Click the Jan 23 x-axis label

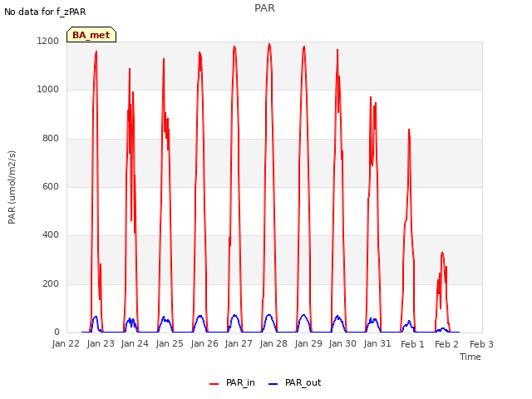coord(101,343)
